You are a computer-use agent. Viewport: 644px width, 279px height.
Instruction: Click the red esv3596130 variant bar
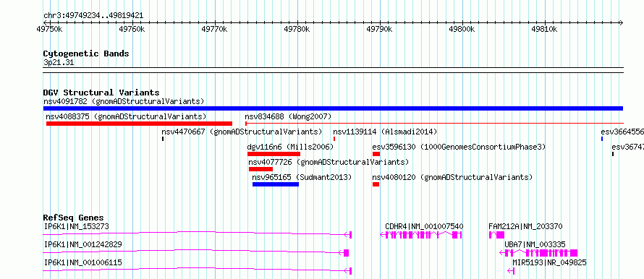click(x=376, y=154)
